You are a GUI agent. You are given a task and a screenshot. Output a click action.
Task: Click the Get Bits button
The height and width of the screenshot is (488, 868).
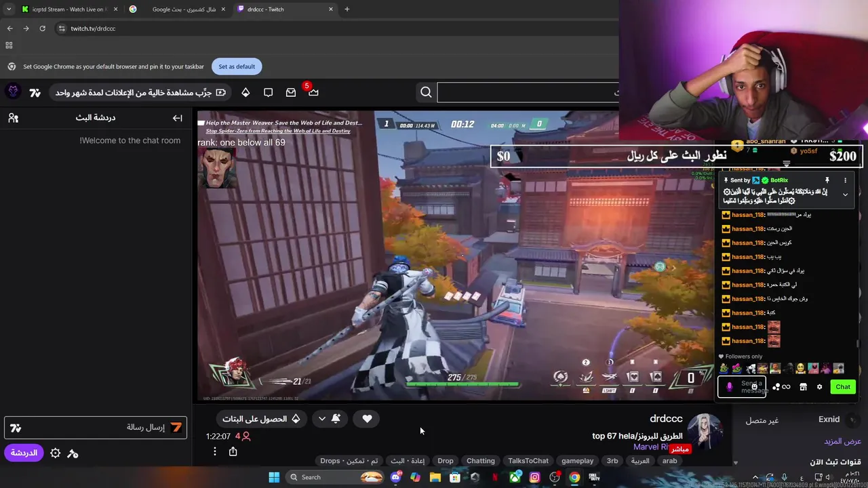point(262,419)
